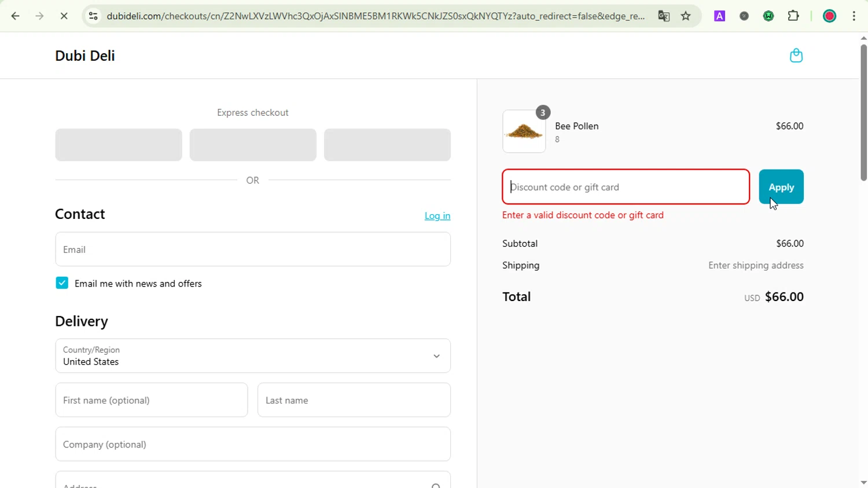The width and height of the screenshot is (868, 488).
Task: Bookmark this page with the star icon
Action: tap(686, 16)
